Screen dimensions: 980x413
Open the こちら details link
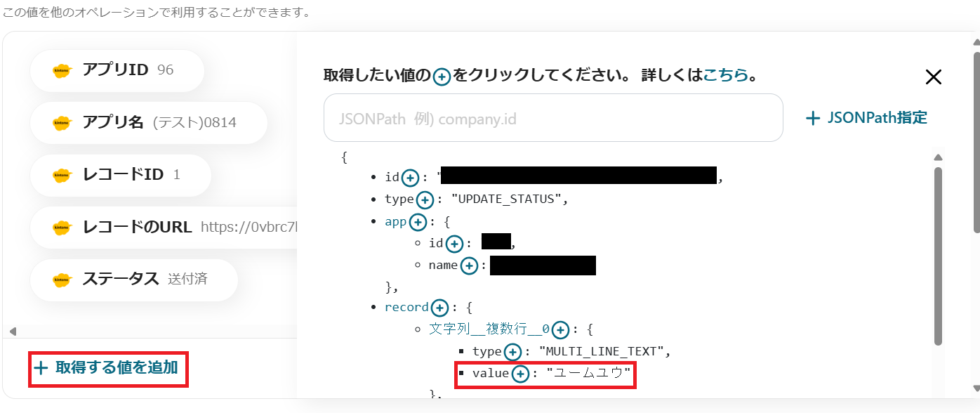tap(726, 75)
